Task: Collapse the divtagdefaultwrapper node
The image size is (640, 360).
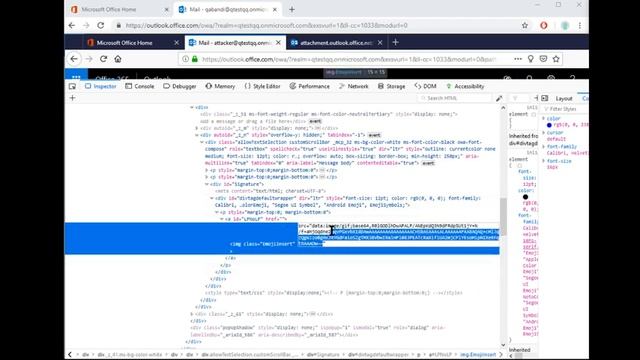Action: click(x=212, y=198)
